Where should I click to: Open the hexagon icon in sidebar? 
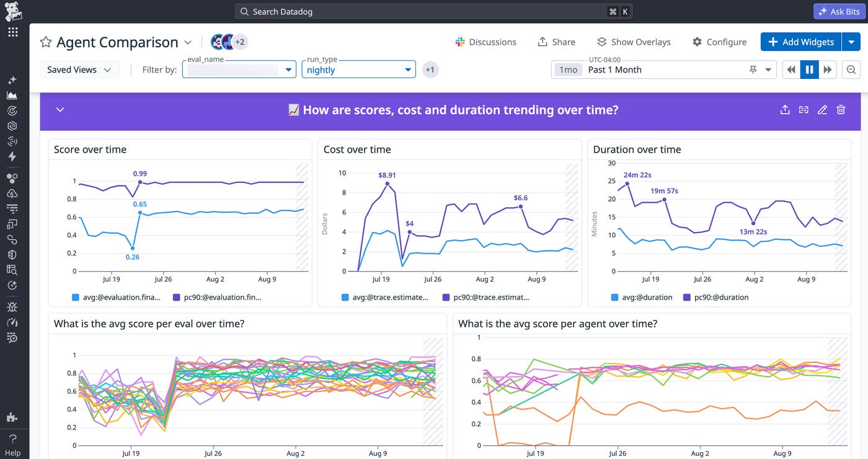(x=12, y=126)
